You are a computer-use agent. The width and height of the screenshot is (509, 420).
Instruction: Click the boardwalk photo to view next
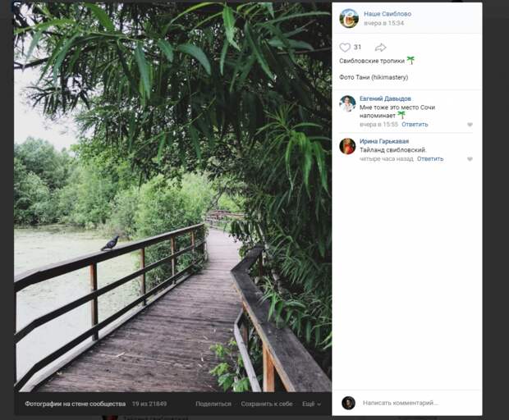click(x=172, y=197)
